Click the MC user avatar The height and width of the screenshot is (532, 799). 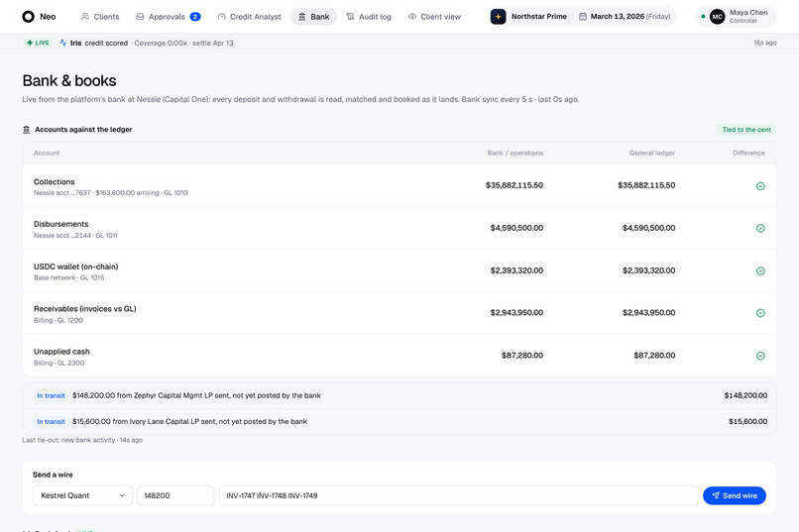pos(717,16)
